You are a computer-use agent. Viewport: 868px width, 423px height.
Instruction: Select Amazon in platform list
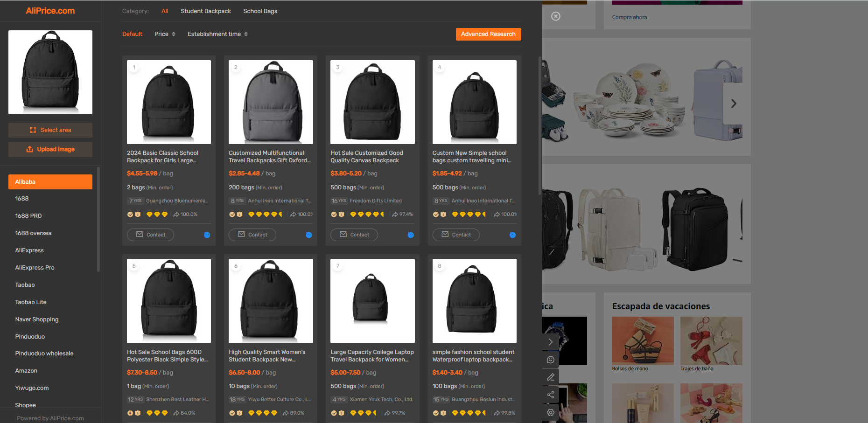pos(26,371)
